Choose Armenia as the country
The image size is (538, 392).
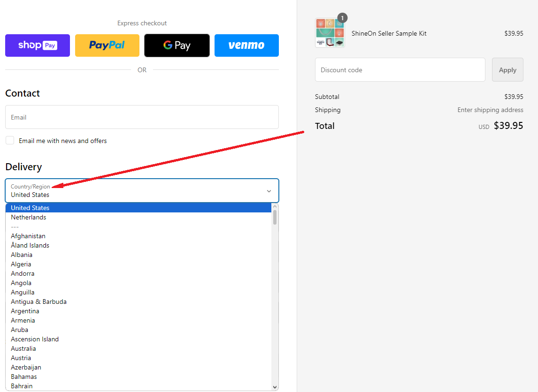[x=138, y=320]
